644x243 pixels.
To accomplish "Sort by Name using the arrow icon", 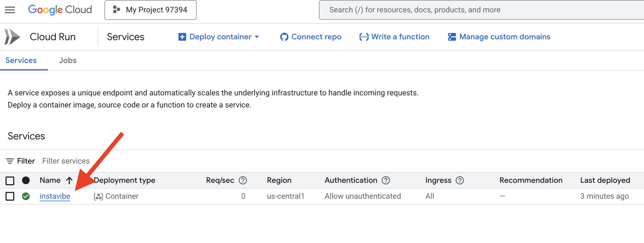I will click(69, 180).
